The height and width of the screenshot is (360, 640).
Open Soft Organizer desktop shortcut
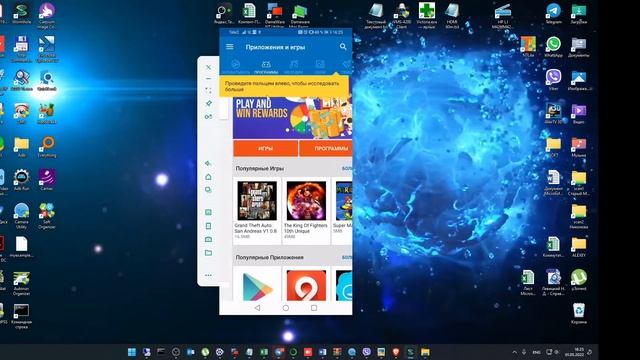[x=47, y=216]
